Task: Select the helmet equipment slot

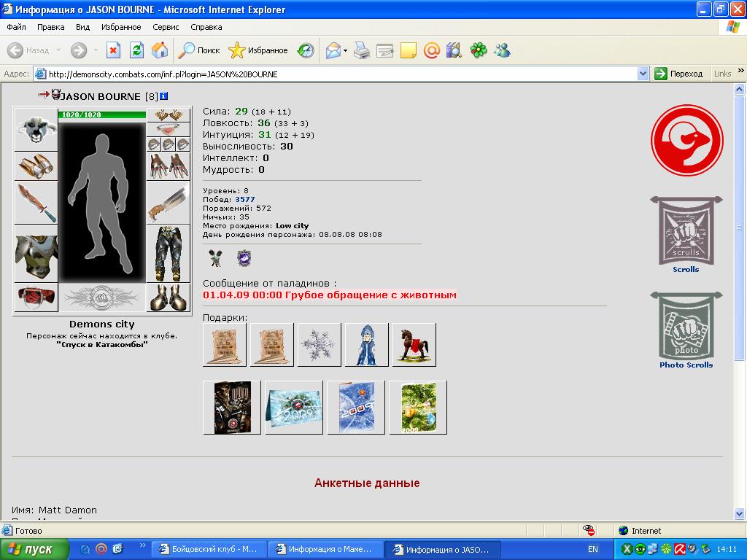Action: 36,129
